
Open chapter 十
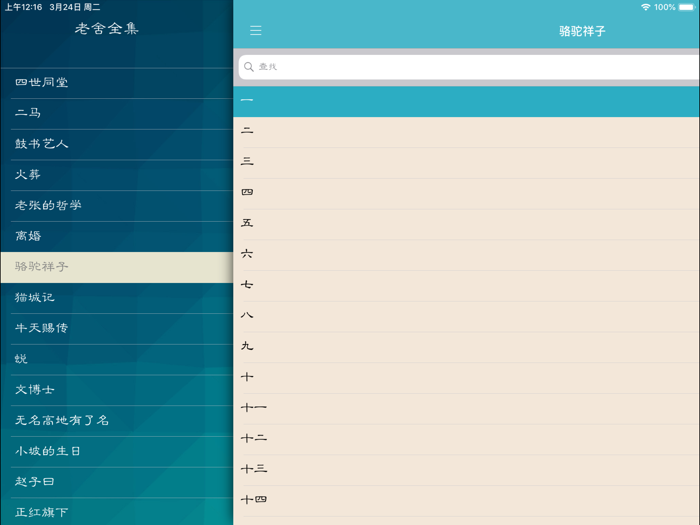tap(467, 378)
